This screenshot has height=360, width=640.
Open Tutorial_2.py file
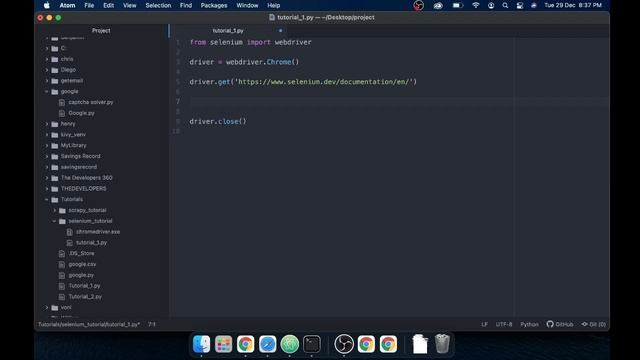pyautogui.click(x=85, y=297)
